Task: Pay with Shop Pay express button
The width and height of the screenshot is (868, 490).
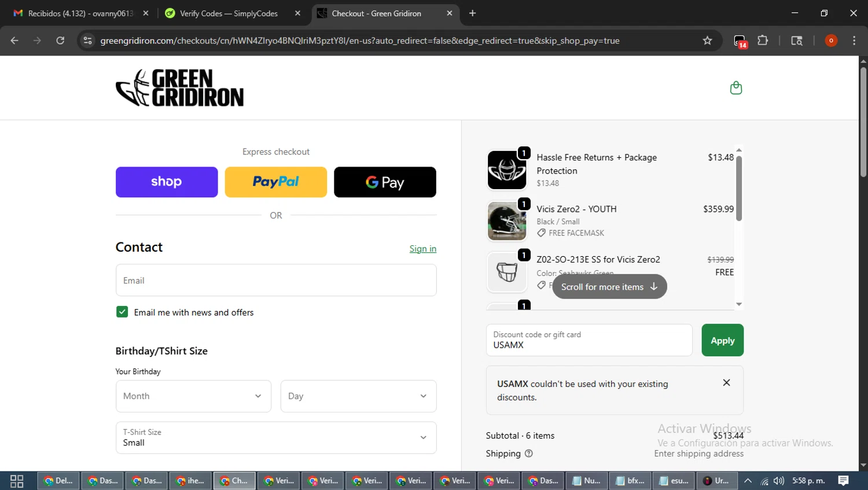Action: [x=167, y=182]
